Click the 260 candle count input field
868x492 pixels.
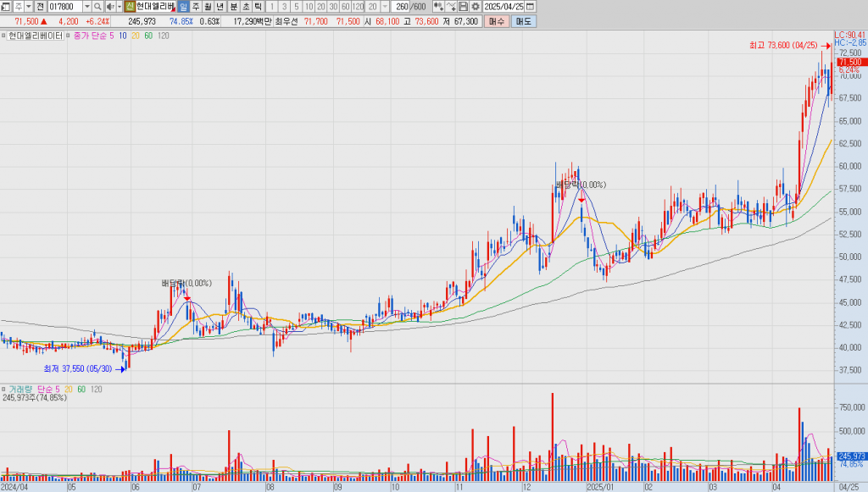coord(402,7)
